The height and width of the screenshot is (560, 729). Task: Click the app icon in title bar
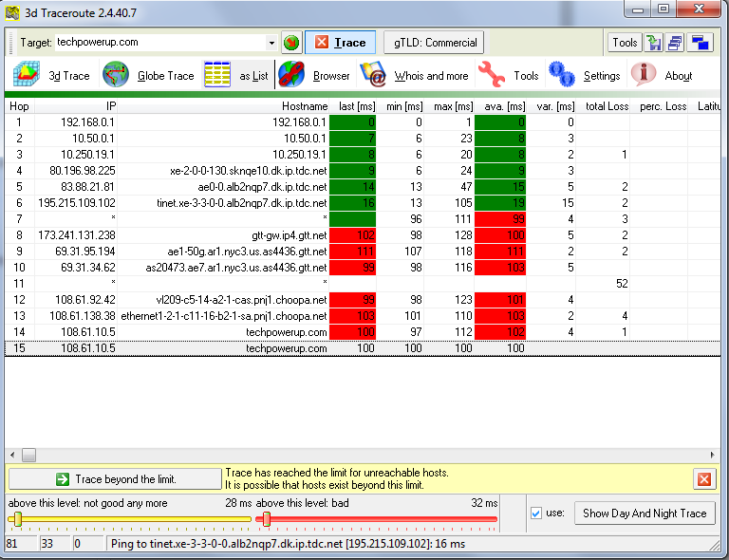(12, 12)
